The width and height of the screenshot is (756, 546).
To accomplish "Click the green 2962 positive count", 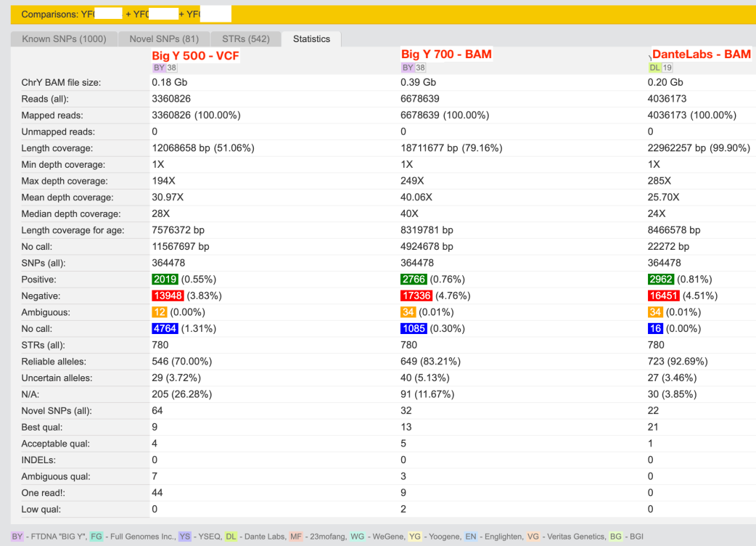I will [x=661, y=280].
